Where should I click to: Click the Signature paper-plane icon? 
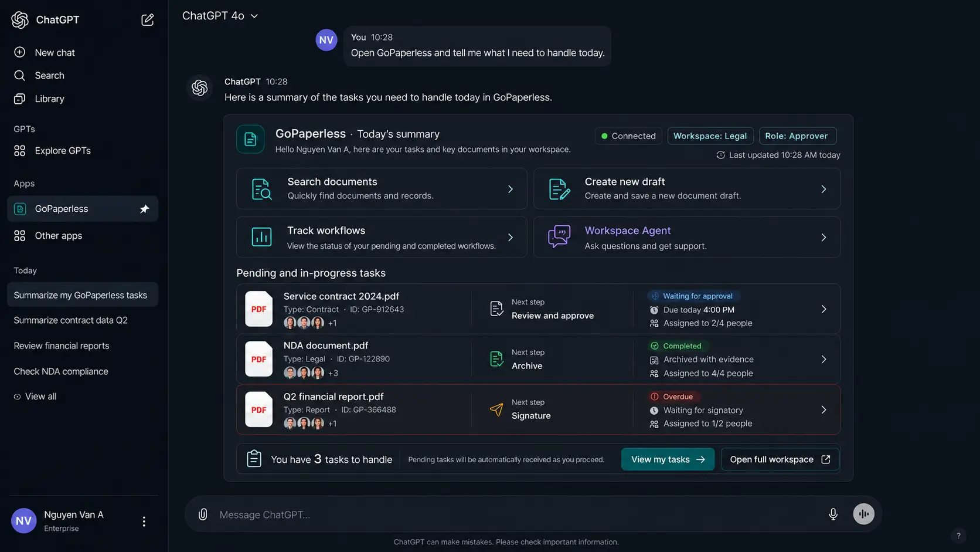coord(496,409)
